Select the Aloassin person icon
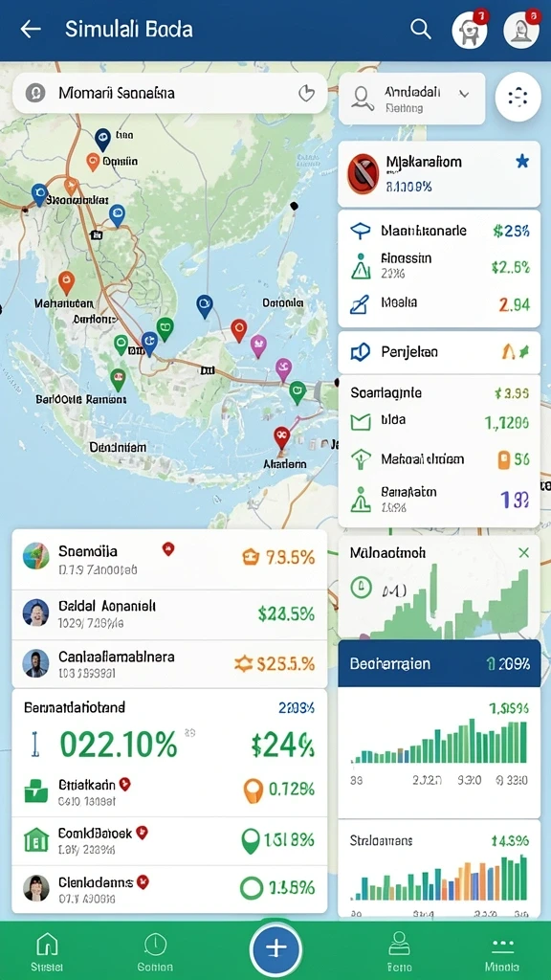Viewport: 551px width, 980px height. (x=361, y=266)
